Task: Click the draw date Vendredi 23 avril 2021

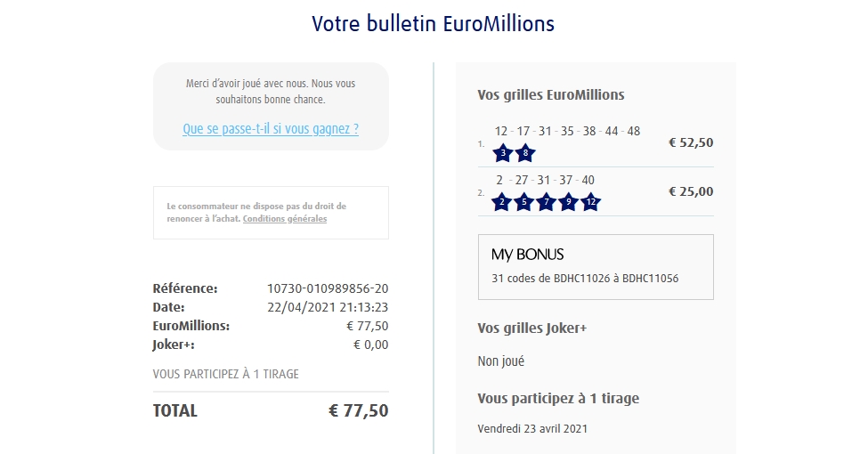Action: click(532, 428)
